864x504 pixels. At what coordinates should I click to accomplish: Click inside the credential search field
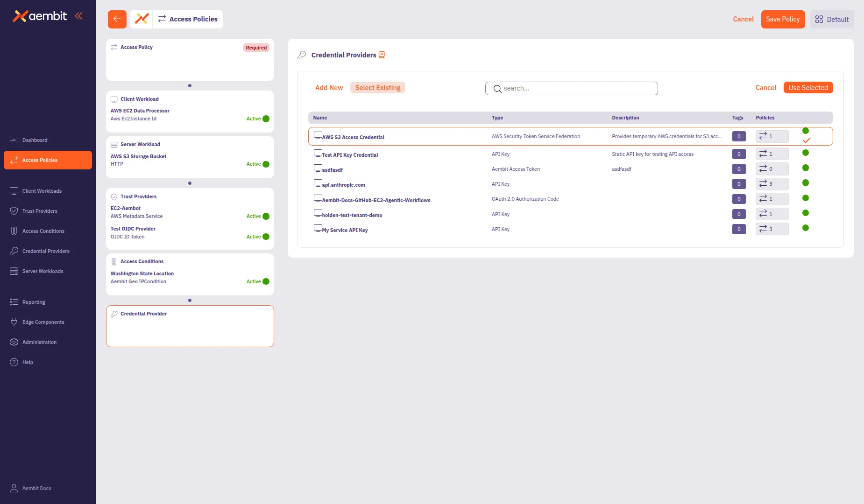[571, 88]
